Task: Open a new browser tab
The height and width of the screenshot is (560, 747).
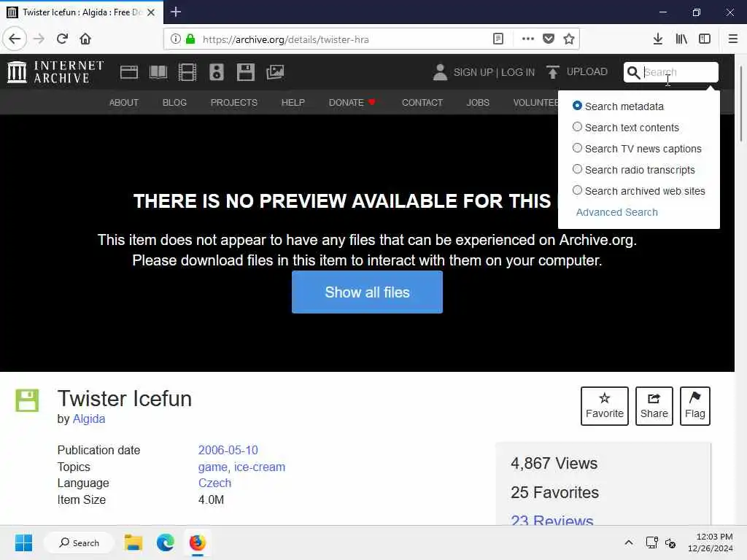Action: pos(176,12)
